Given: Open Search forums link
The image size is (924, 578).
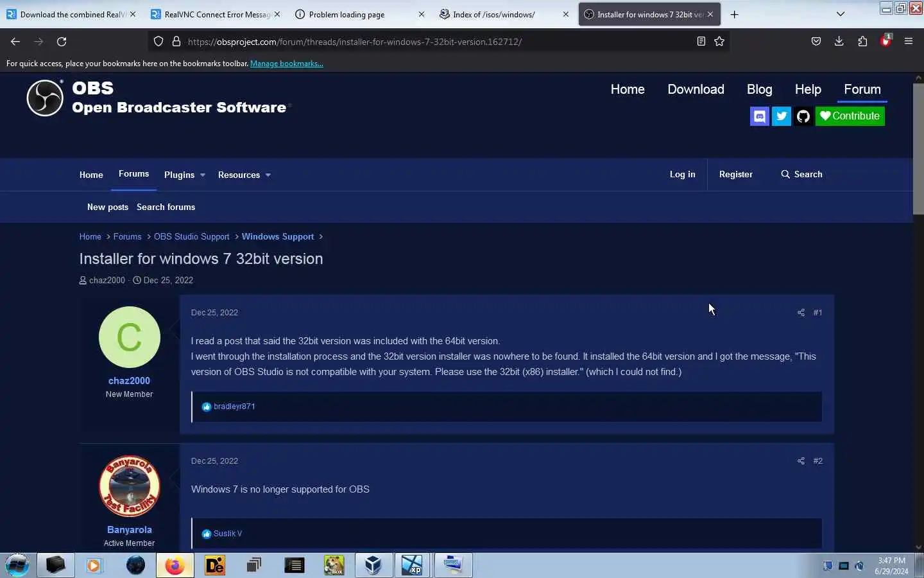Looking at the screenshot, I should (166, 207).
